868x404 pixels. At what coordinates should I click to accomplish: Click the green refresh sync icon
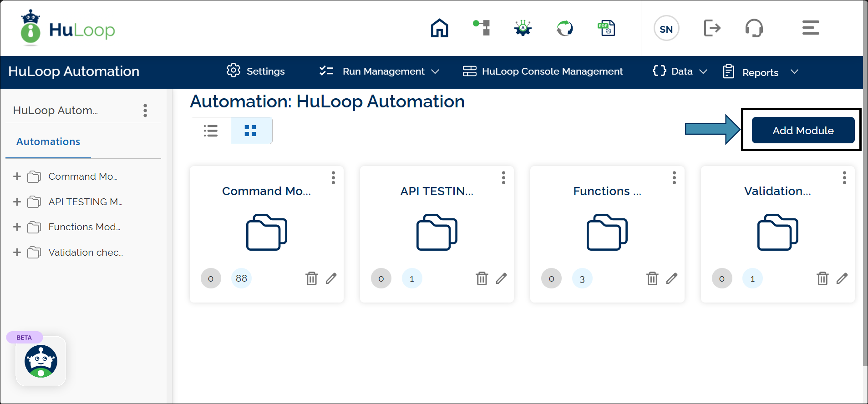pyautogui.click(x=564, y=28)
